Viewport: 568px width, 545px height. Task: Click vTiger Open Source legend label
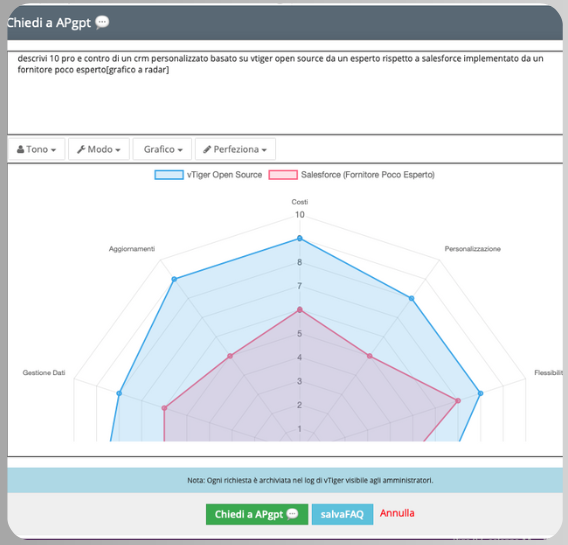coord(225,175)
